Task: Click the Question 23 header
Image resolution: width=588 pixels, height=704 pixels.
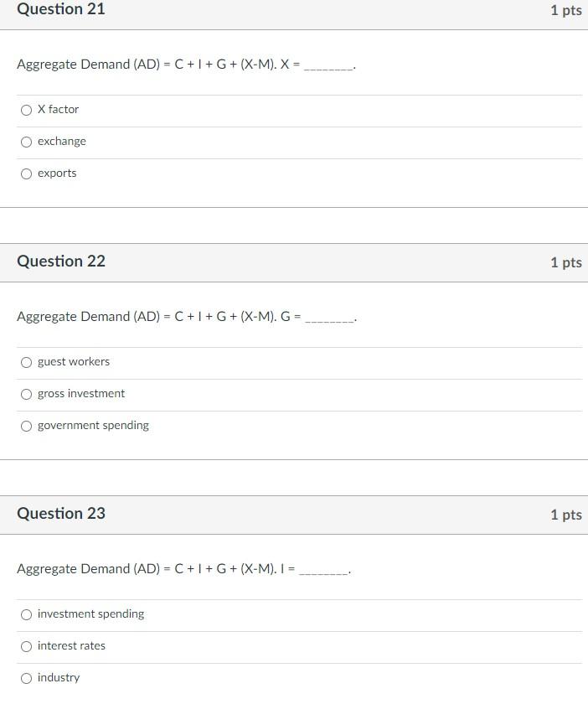Action: pos(61,513)
